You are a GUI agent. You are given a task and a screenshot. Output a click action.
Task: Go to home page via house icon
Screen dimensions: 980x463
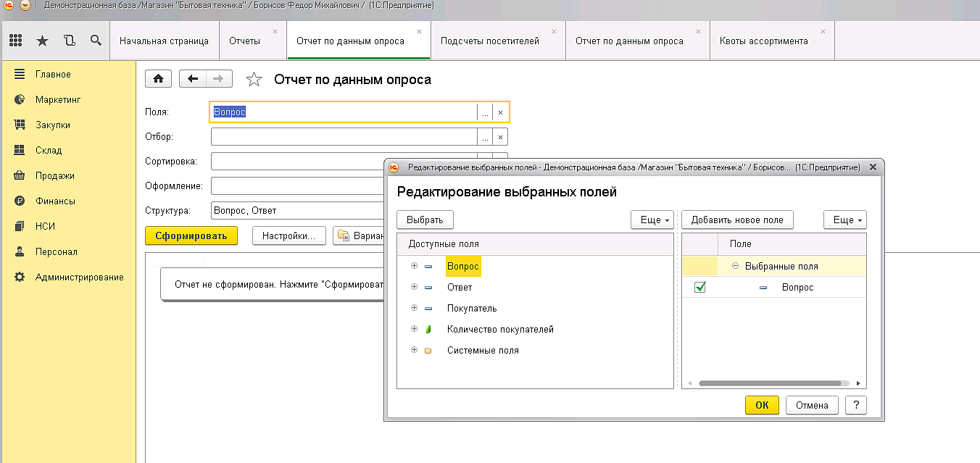pos(159,79)
